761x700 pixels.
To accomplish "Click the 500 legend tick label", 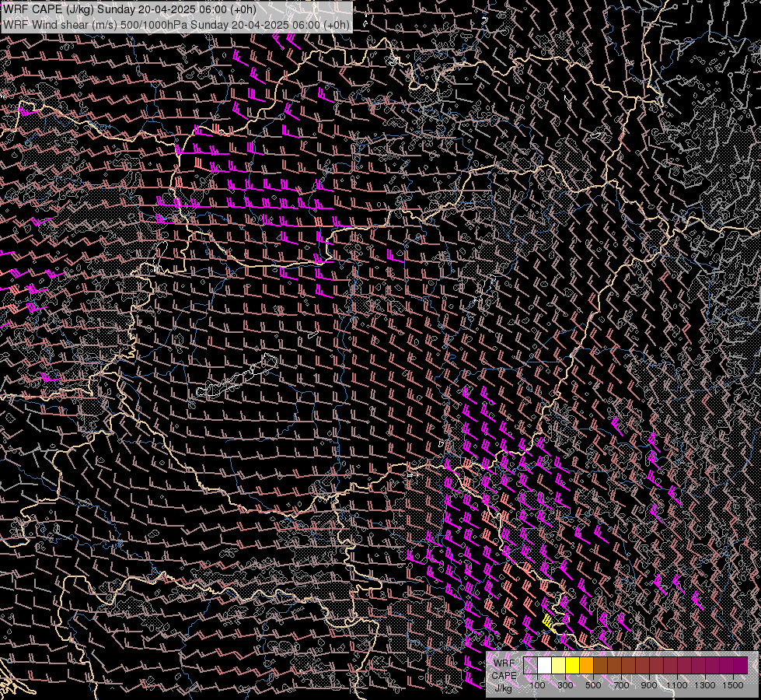I will (593, 685).
